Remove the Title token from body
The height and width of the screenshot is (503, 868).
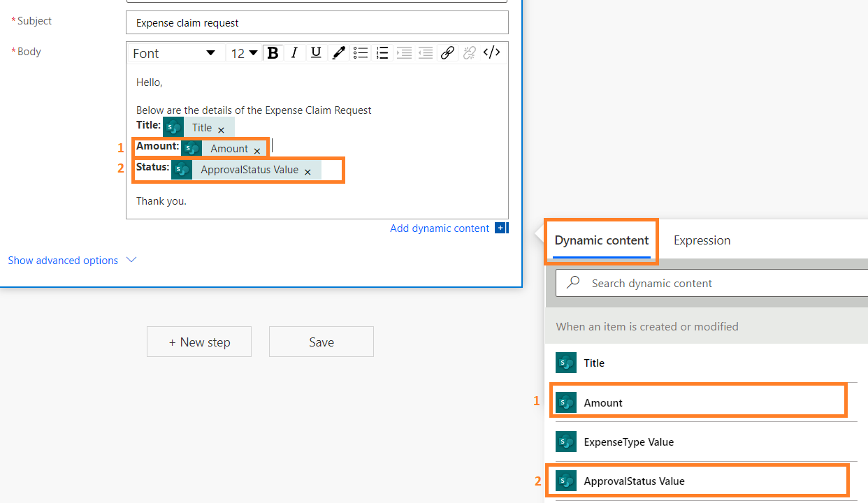click(x=221, y=129)
